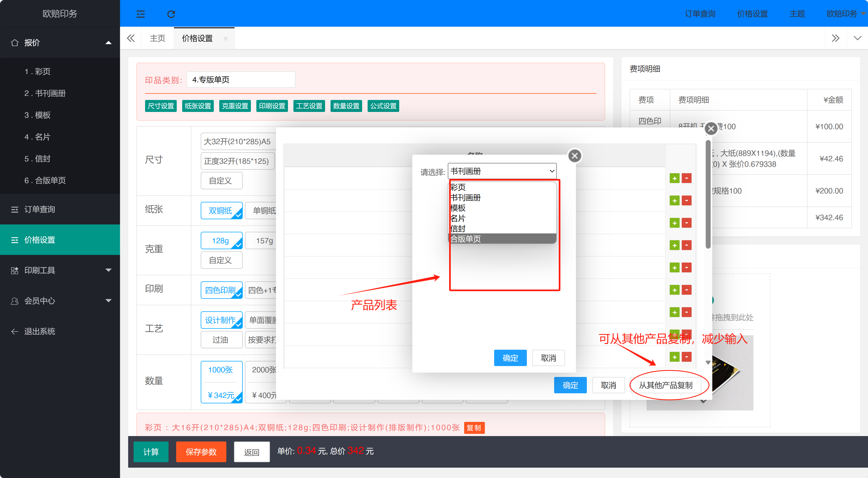The width and height of the screenshot is (868, 478).
Task: Open the 请选择 product dropdown
Action: point(502,171)
